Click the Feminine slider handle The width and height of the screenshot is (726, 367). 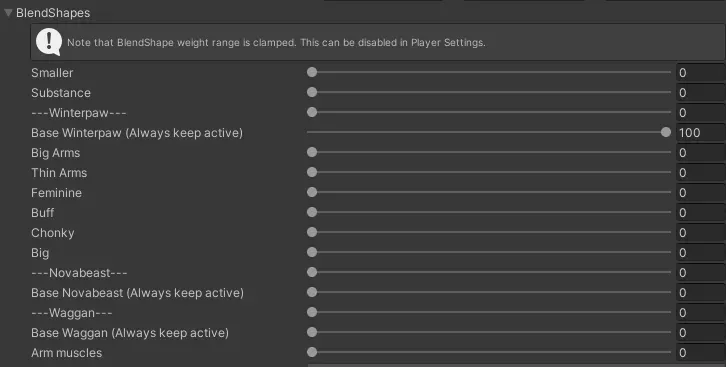pos(312,192)
